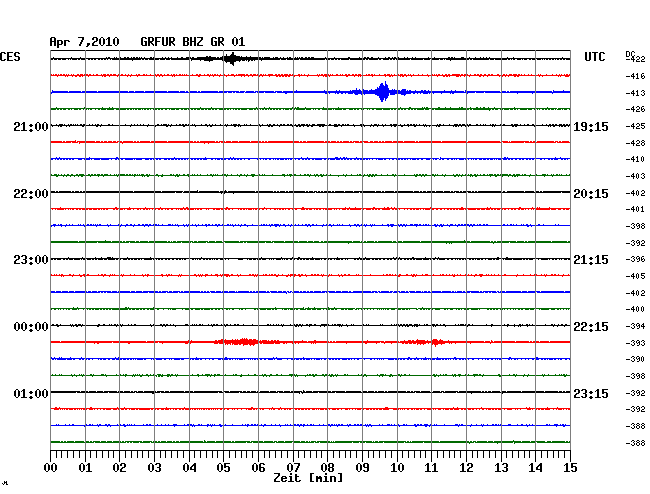Select the station title GRFUR BHZ GR 01
The height and width of the screenshot is (494, 650).
tap(193, 42)
